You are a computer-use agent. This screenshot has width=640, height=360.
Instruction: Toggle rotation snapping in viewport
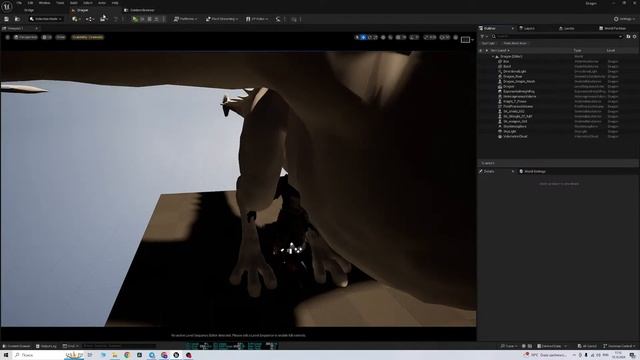tap(413, 37)
